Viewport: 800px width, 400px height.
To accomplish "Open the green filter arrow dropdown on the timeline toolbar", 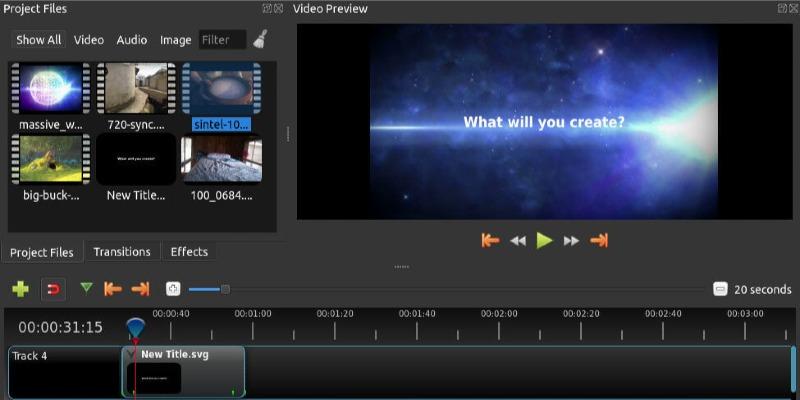I will point(86,288).
